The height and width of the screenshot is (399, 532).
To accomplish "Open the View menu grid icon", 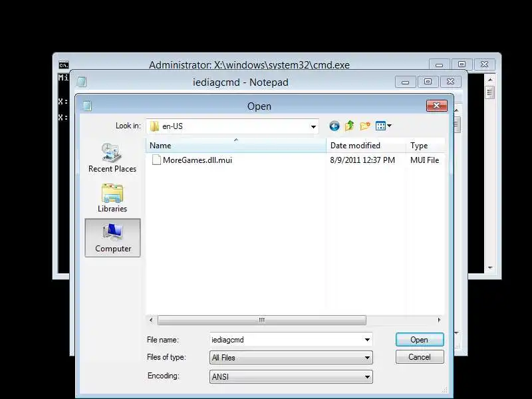I will click(380, 126).
